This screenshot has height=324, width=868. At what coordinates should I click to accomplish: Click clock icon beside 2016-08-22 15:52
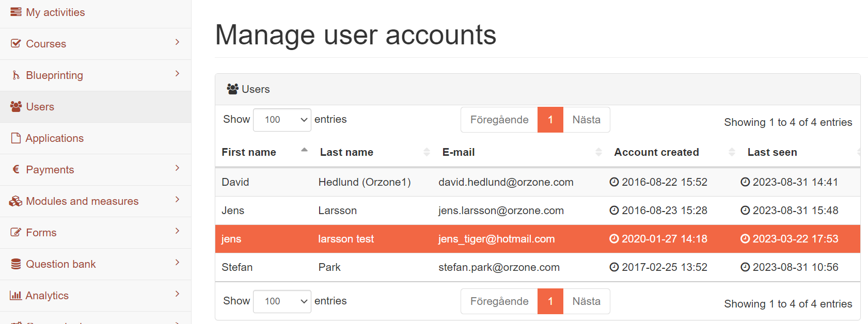coord(614,182)
